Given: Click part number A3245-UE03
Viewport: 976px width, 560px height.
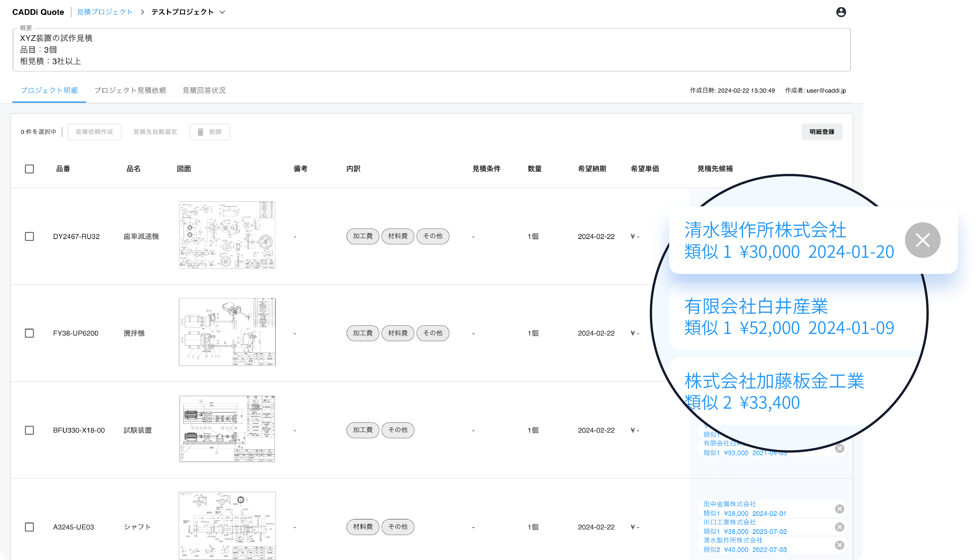Looking at the screenshot, I should pyautogui.click(x=73, y=527).
